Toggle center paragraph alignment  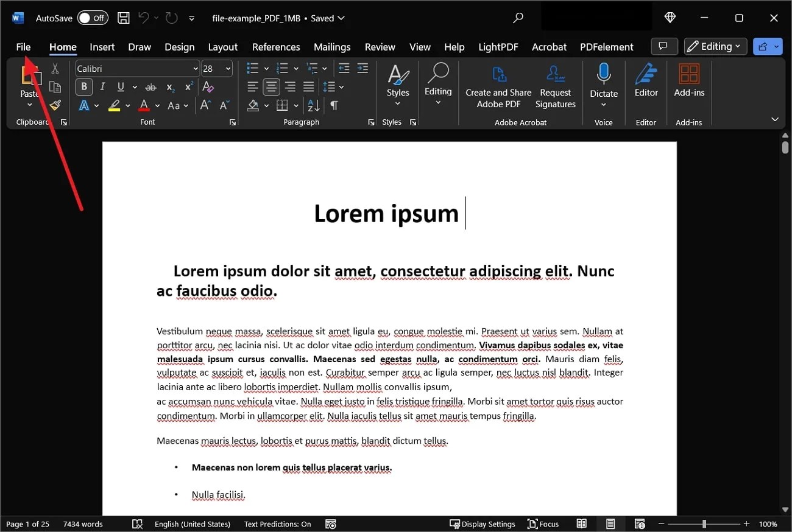[270, 86]
